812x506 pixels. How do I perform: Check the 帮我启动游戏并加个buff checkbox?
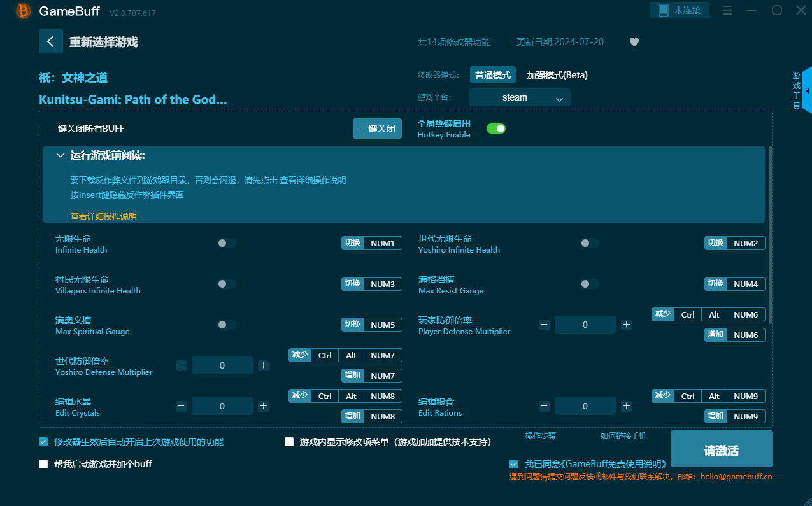coord(43,464)
